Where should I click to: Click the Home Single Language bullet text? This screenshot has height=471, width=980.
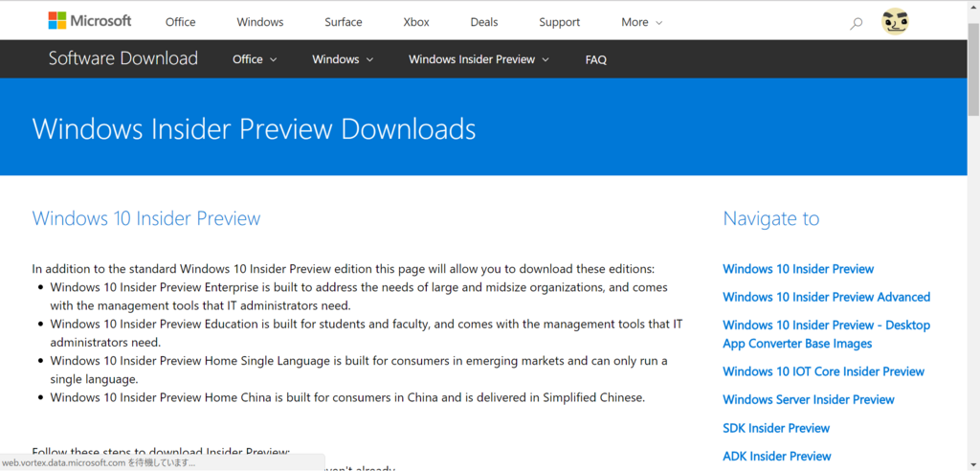[359, 370]
